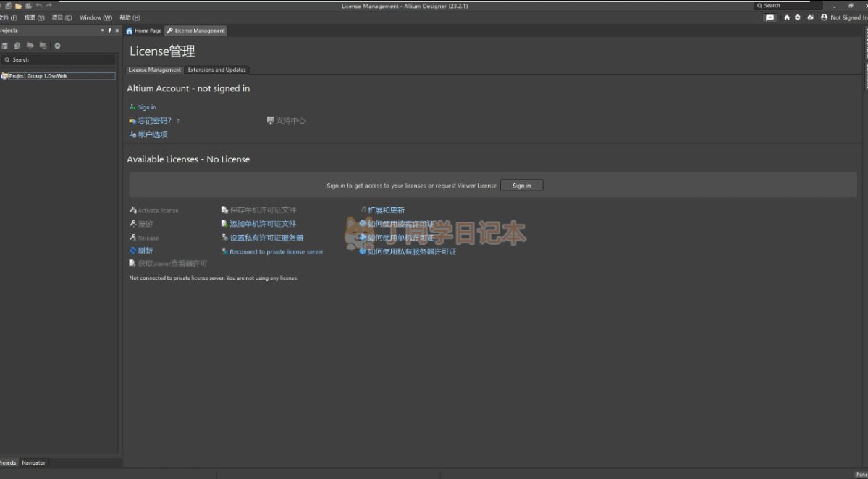Image resolution: width=868 pixels, height=479 pixels.
Task: Click the home icon in the top right toolbar
Action: coord(787,17)
